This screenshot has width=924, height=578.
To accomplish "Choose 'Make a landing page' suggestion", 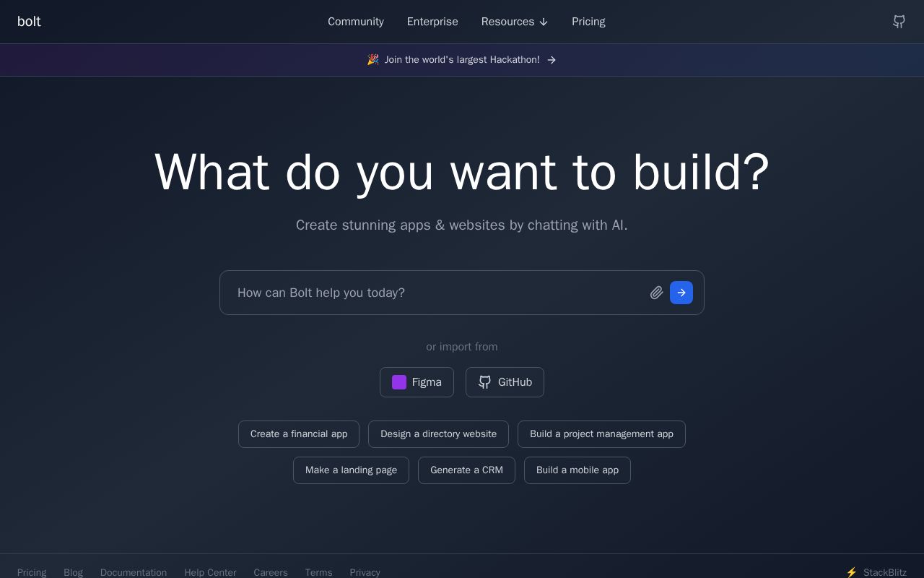I will pyautogui.click(x=351, y=470).
